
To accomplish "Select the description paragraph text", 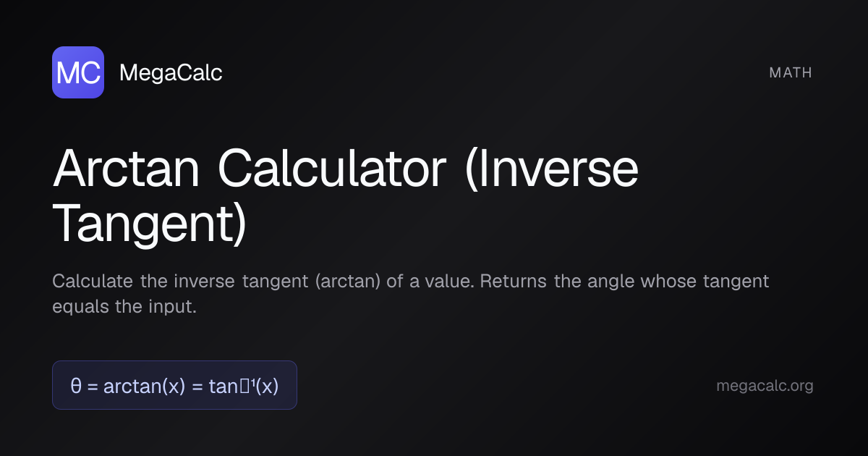I will point(411,294).
